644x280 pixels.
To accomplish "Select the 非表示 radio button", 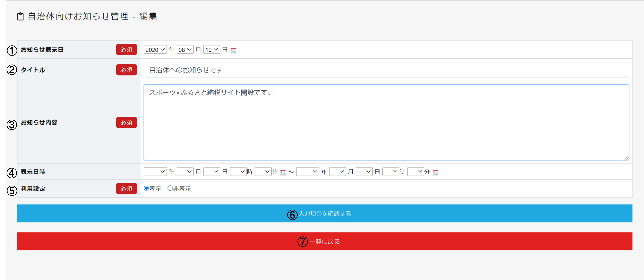I will coord(170,188).
